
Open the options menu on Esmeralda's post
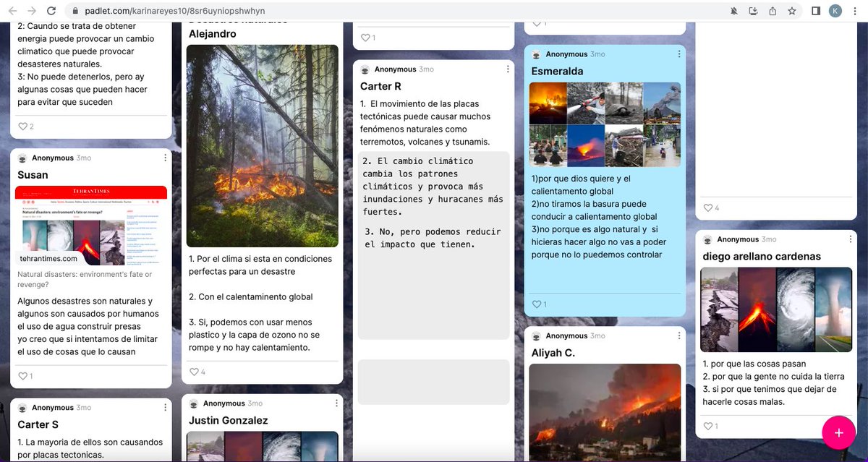point(678,54)
